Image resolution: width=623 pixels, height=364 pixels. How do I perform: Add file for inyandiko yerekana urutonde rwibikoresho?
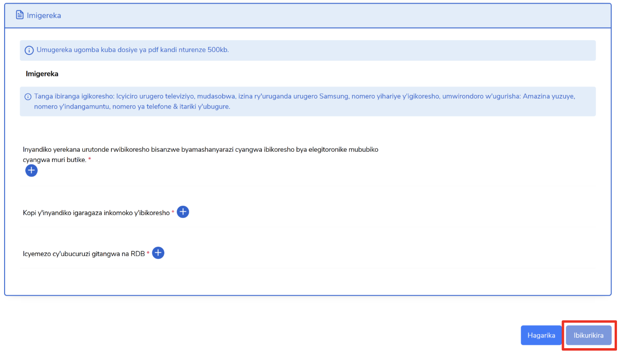[31, 171]
